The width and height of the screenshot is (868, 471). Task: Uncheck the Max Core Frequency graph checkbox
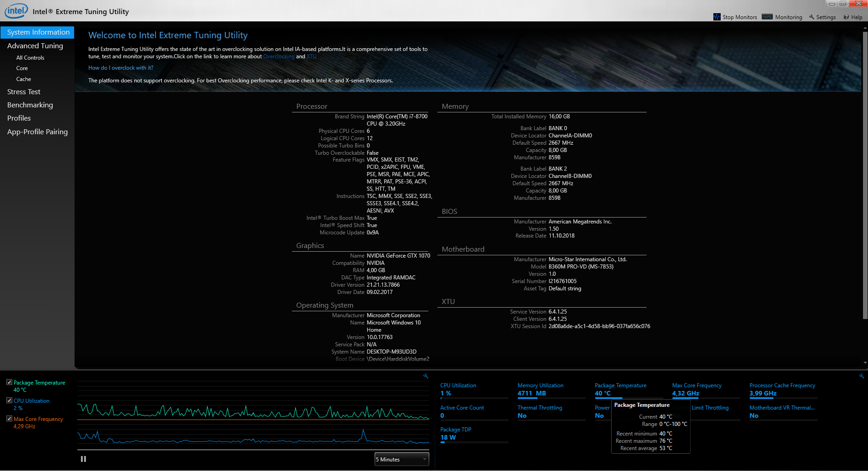click(x=9, y=419)
